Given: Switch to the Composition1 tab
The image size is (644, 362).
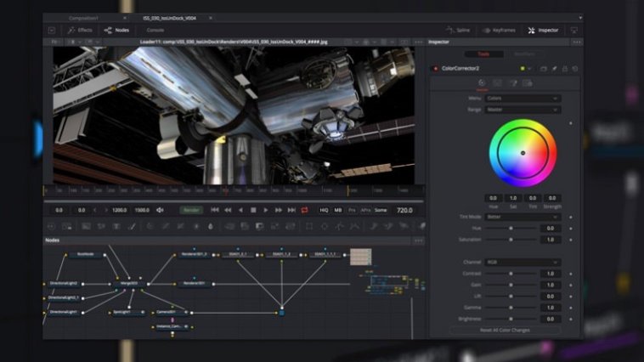Looking at the screenshot, I should [x=84, y=18].
